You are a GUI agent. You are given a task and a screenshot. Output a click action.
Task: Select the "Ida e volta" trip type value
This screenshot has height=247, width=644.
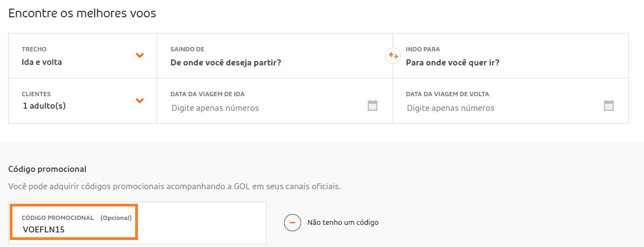pos(42,63)
